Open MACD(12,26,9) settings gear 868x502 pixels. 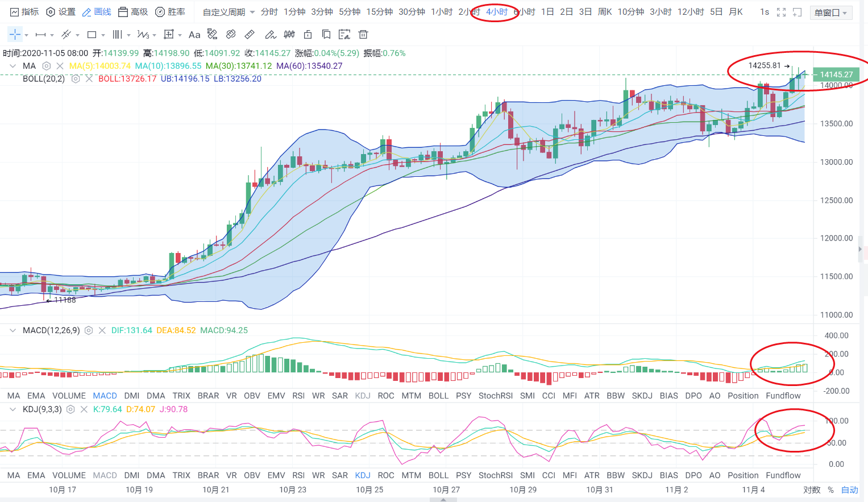tap(89, 330)
